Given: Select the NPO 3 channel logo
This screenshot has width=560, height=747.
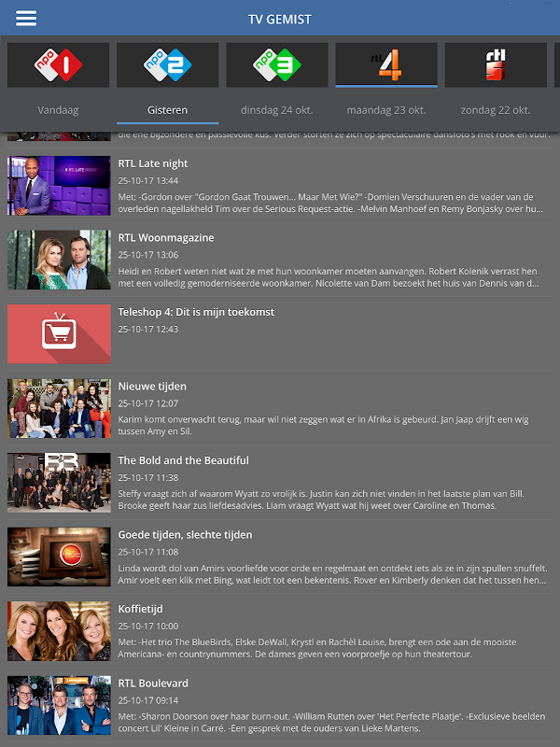Looking at the screenshot, I should (x=277, y=64).
